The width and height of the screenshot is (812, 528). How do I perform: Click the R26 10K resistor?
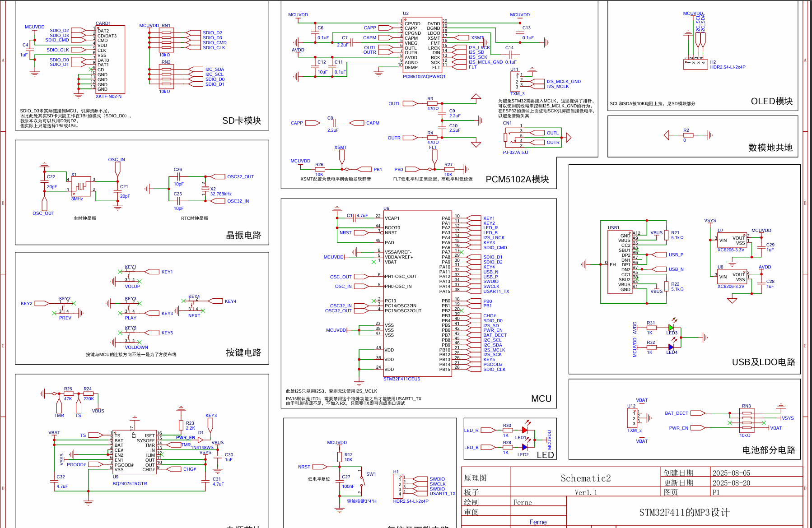coord(319,170)
